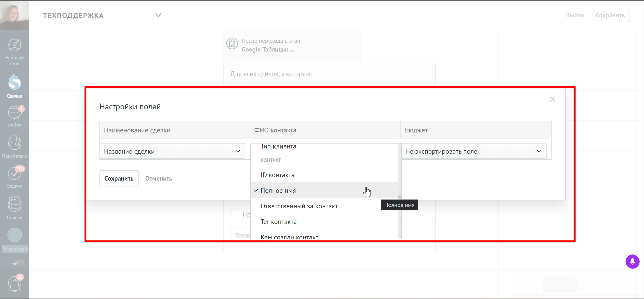This screenshot has width=644, height=299.
Task: Click Отменить in the dialog
Action: point(159,178)
